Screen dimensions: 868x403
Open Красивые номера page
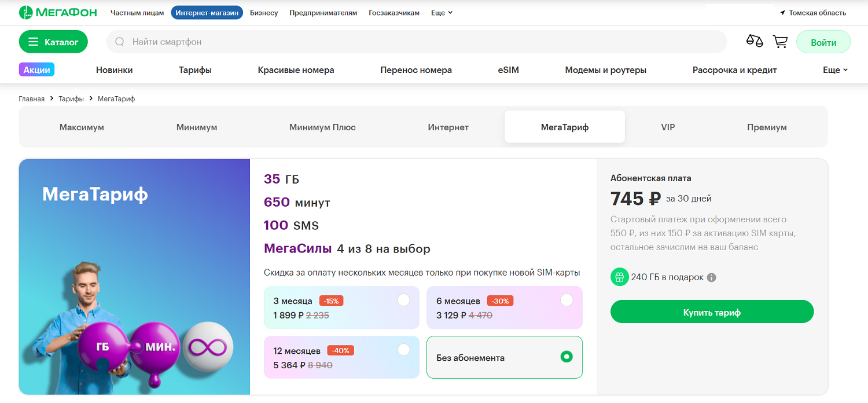tap(296, 70)
